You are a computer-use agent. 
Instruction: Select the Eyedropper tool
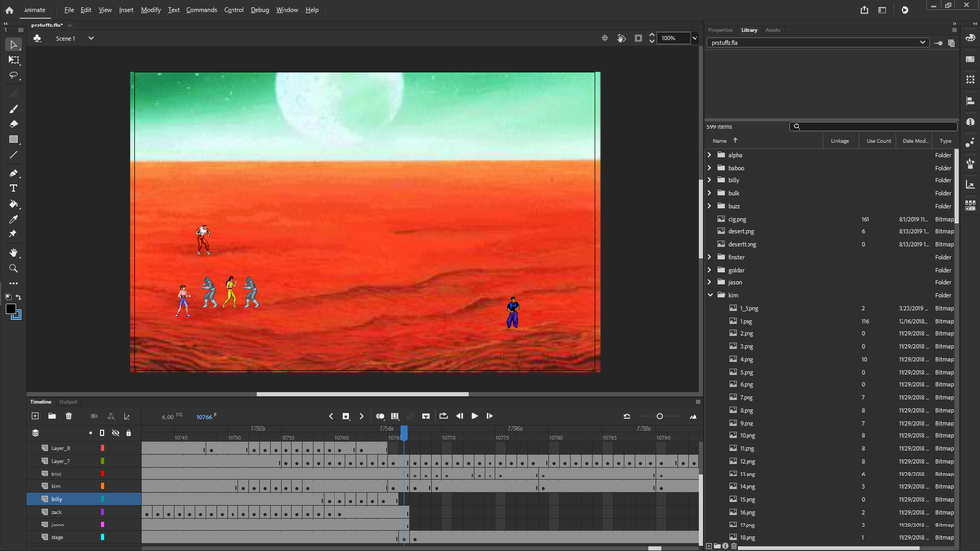13,220
